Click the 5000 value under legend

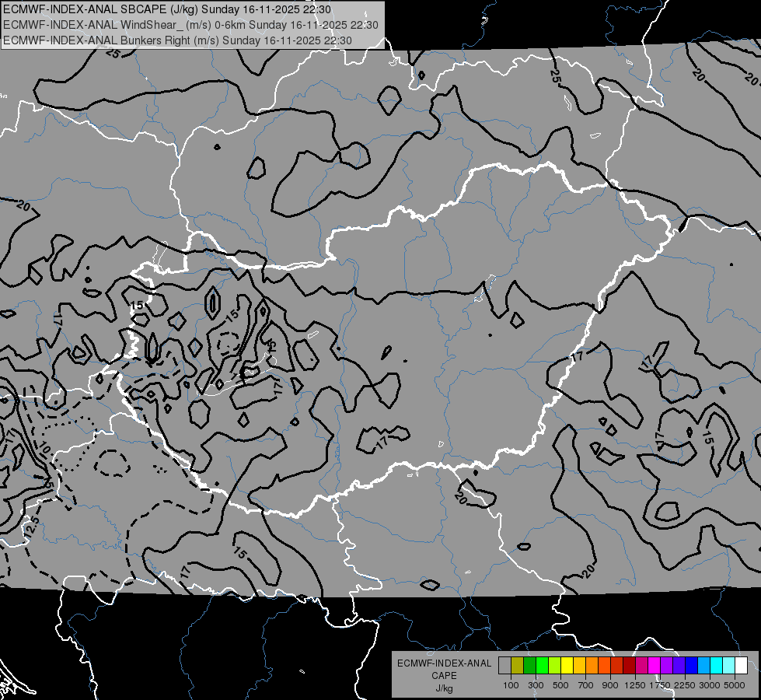[x=735, y=685]
